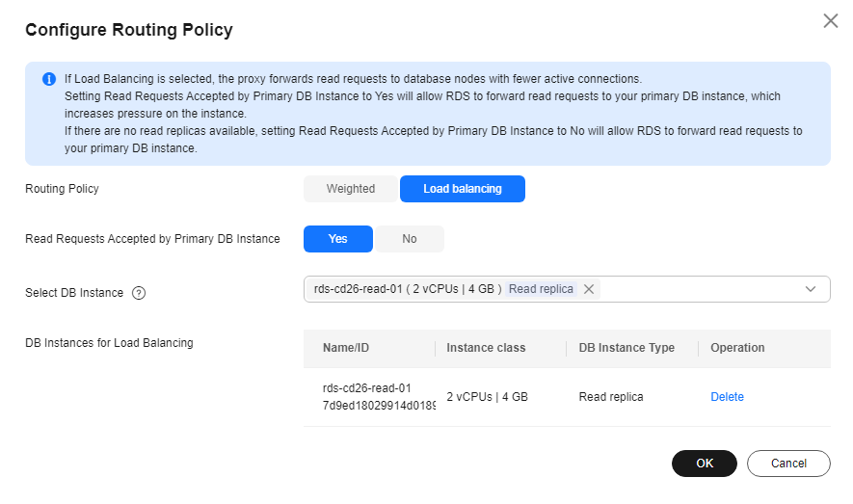This screenshot has height=504, width=853.
Task: Open the Select DB Instance help tooltip
Action: 139,293
